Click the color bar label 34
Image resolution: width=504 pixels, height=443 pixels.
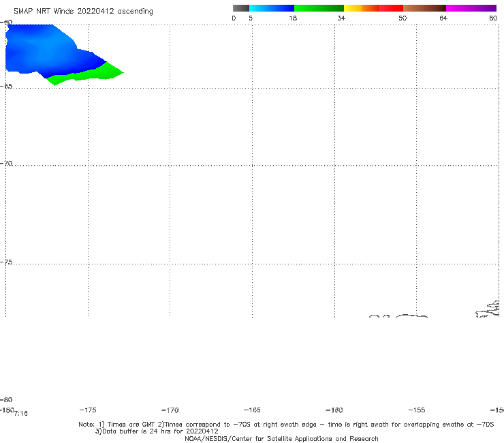point(341,18)
